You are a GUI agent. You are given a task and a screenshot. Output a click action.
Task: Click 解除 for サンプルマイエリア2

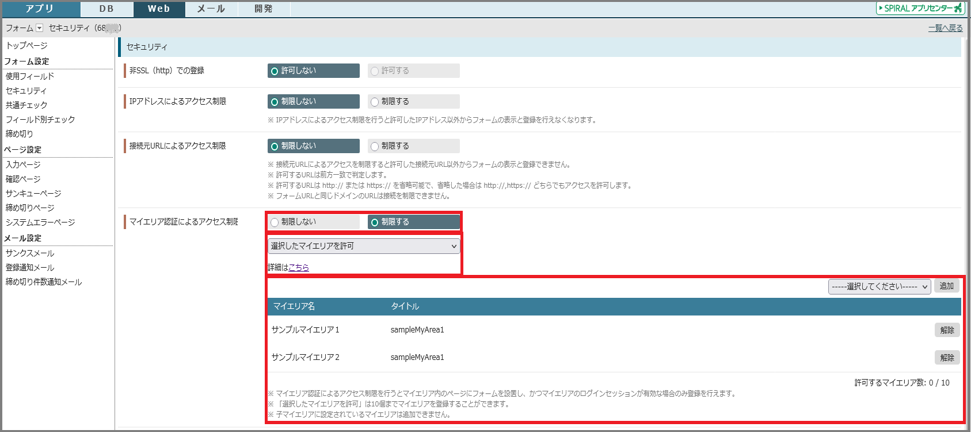click(946, 358)
